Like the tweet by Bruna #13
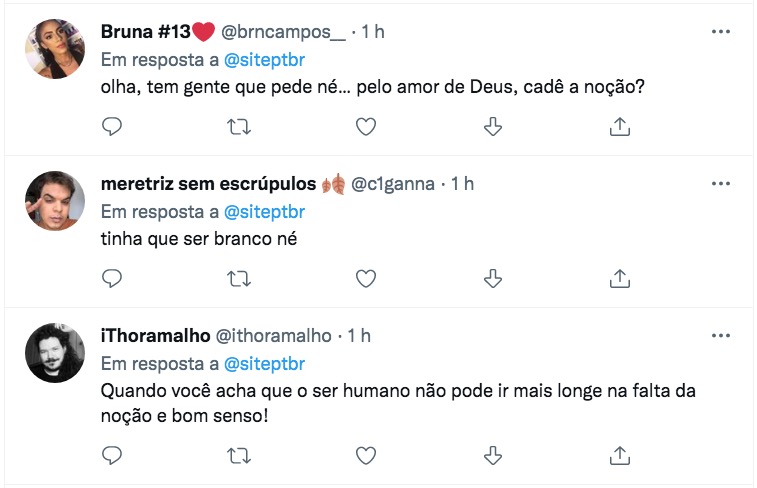The height and width of the screenshot is (488, 757). click(366, 126)
